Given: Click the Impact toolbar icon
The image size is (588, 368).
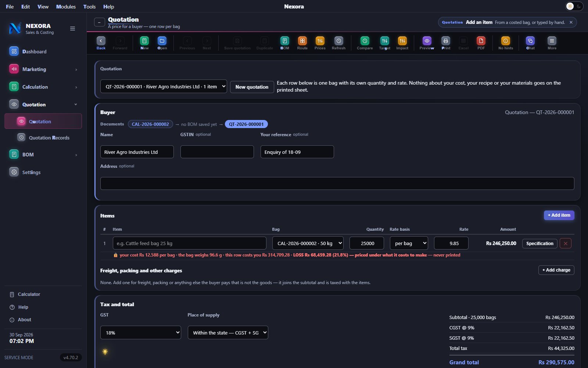Looking at the screenshot, I should point(402,41).
